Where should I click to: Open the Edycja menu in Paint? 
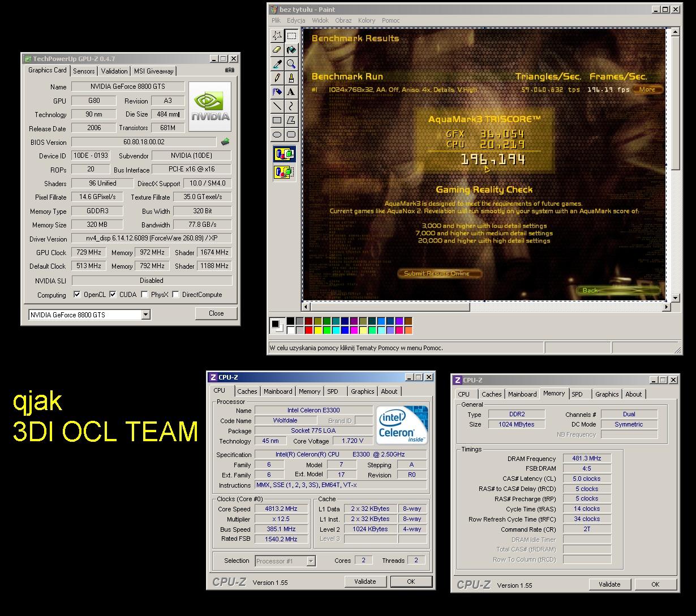click(x=296, y=20)
